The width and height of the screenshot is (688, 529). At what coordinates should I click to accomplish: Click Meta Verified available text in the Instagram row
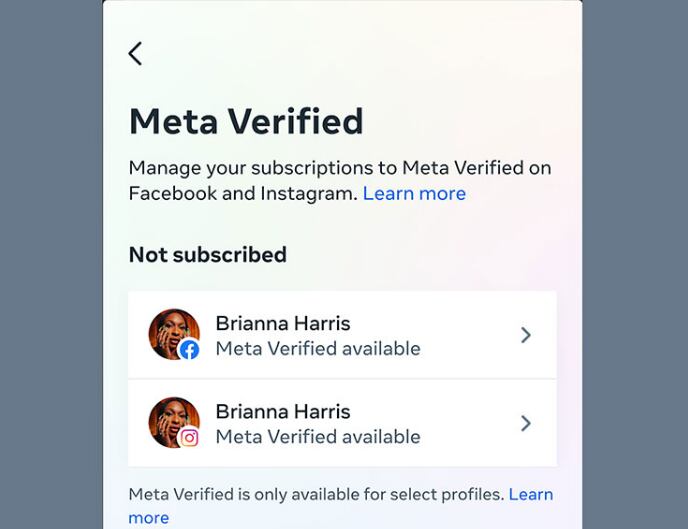(317, 437)
